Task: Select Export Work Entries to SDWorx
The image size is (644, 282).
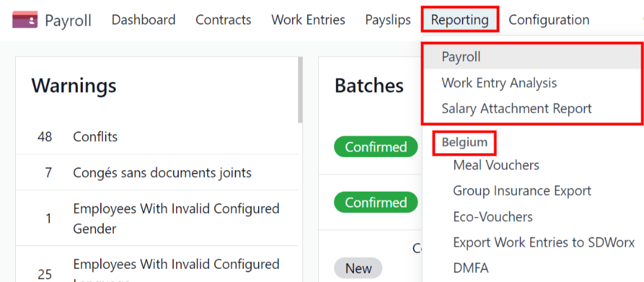Action: [543, 243]
